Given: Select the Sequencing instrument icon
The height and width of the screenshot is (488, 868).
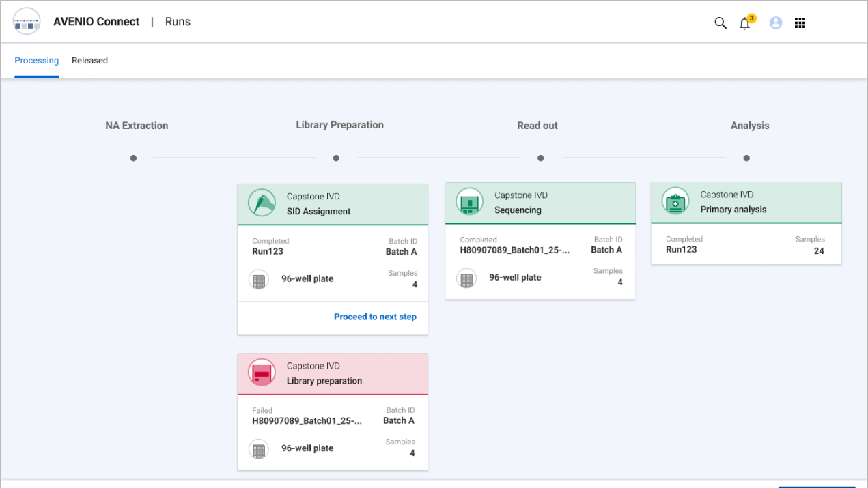Looking at the screenshot, I should point(469,202).
